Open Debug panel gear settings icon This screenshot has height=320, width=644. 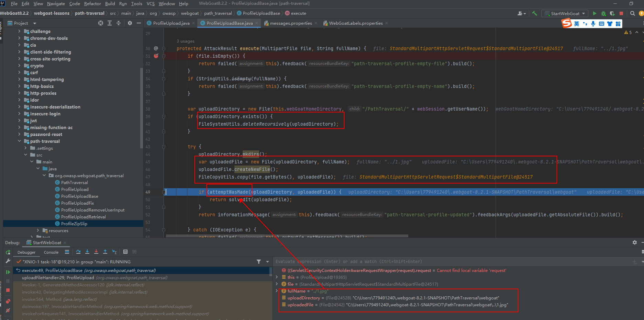[x=634, y=242]
